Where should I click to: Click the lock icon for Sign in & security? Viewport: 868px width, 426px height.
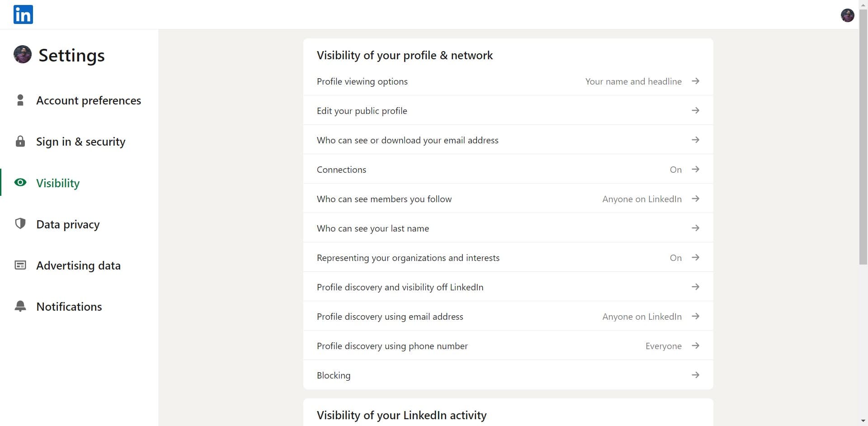click(x=20, y=142)
